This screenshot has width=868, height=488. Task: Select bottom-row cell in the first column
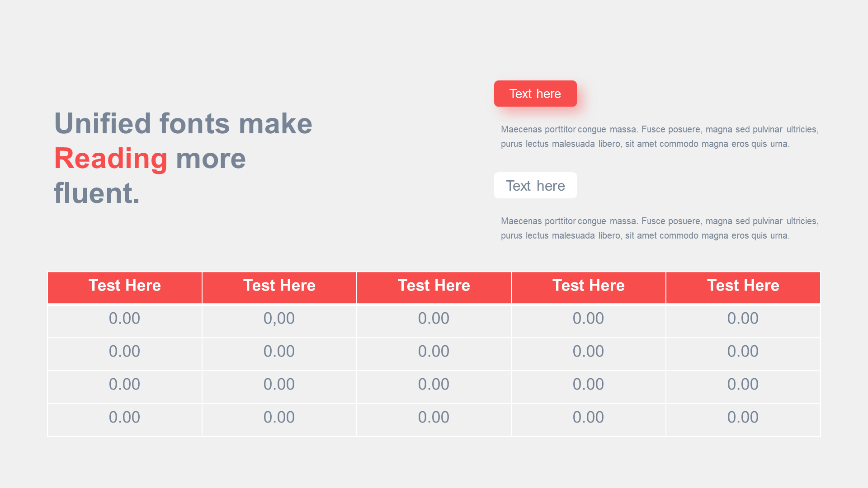tap(125, 420)
